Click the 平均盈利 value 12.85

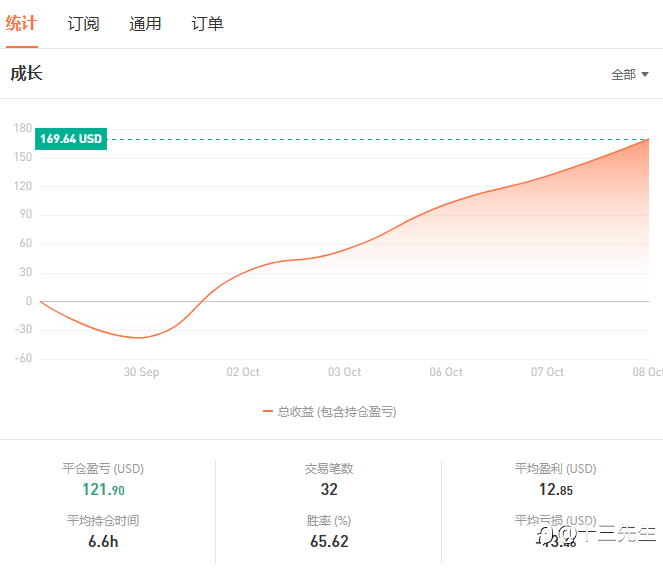[555, 490]
